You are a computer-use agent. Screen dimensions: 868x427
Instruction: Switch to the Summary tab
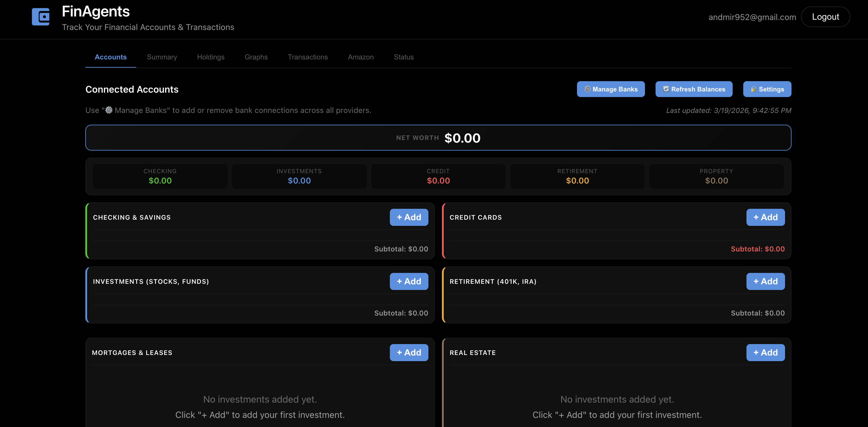pos(162,57)
